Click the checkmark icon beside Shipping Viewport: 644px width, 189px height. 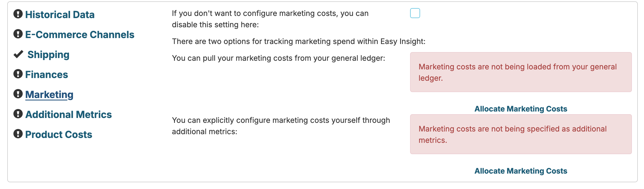(18, 54)
